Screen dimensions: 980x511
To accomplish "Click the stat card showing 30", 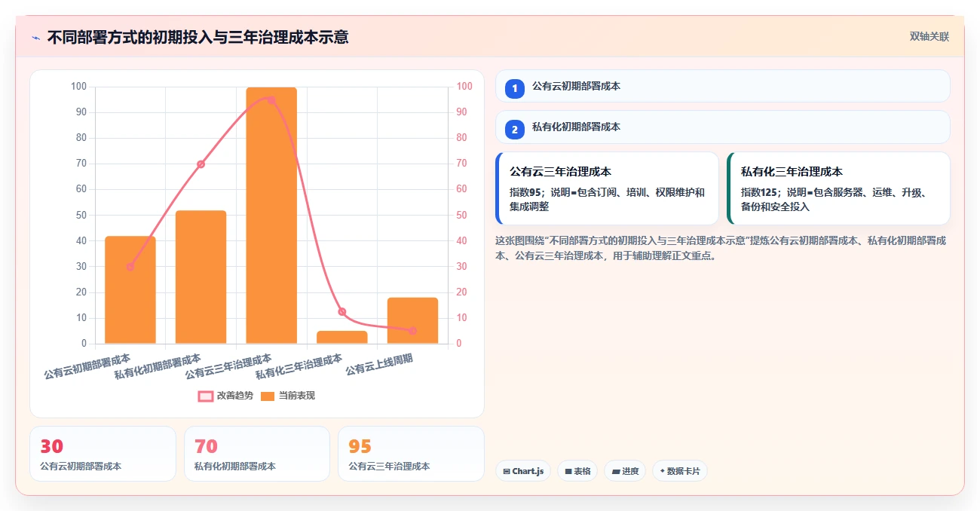I will click(x=103, y=454).
